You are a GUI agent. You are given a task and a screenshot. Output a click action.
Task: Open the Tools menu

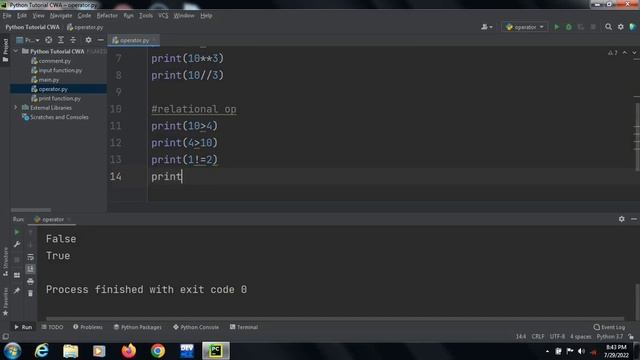146,16
